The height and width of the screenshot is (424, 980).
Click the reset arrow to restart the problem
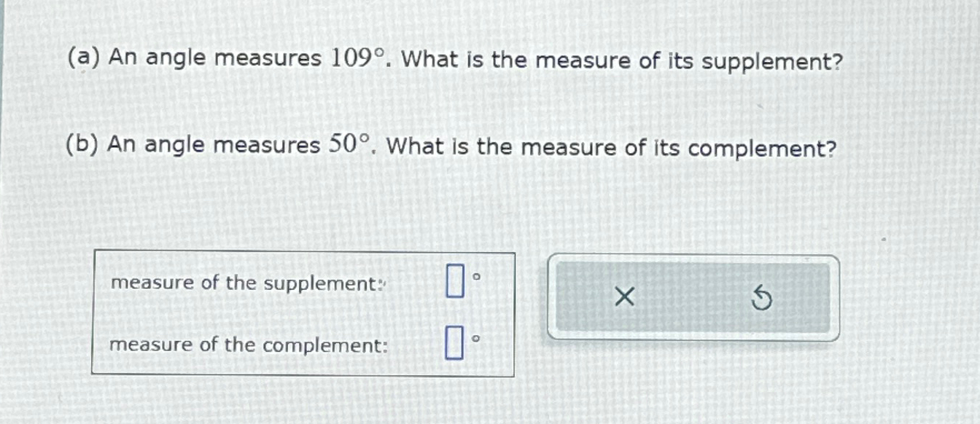[x=761, y=297]
